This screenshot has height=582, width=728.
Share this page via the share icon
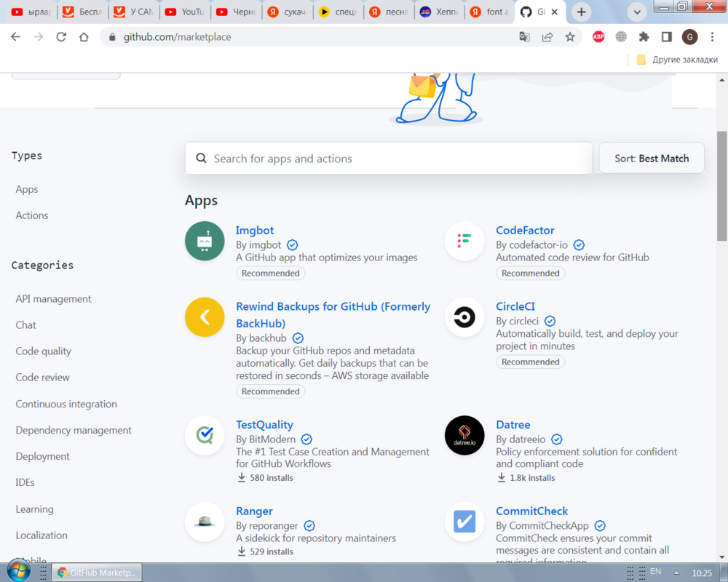[x=547, y=36]
